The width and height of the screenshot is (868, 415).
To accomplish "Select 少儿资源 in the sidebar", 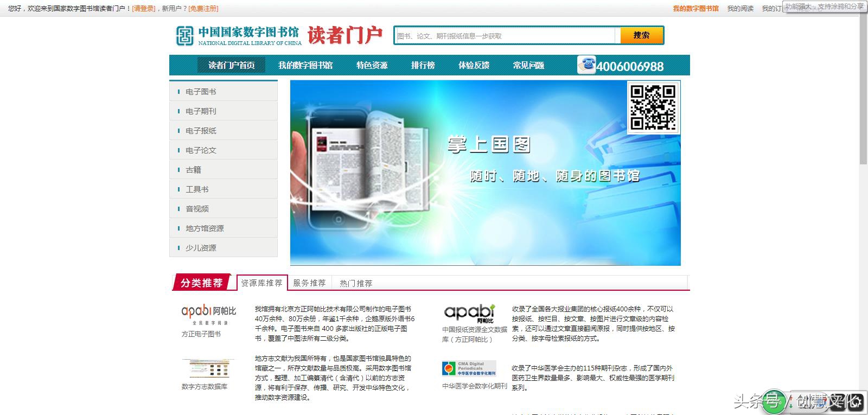I will pos(224,248).
